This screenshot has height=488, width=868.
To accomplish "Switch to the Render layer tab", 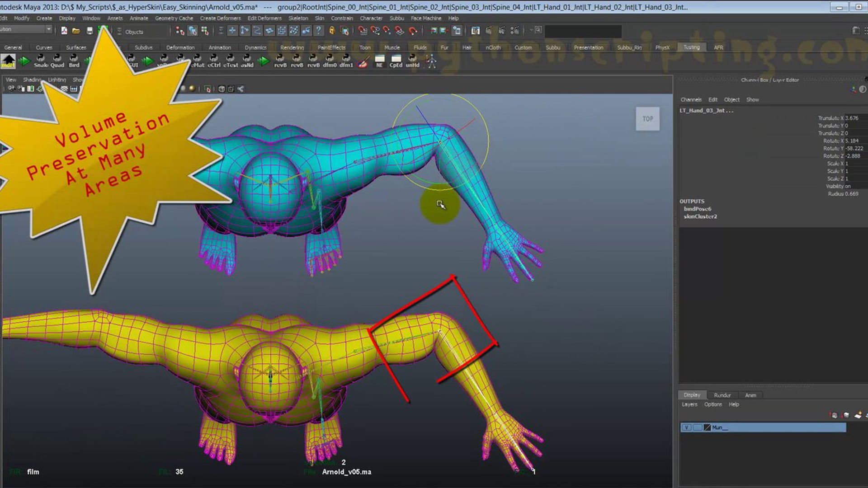I will pyautogui.click(x=722, y=395).
